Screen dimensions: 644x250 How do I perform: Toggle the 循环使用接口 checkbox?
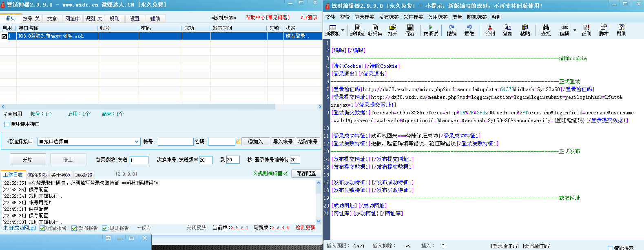pos(7,124)
